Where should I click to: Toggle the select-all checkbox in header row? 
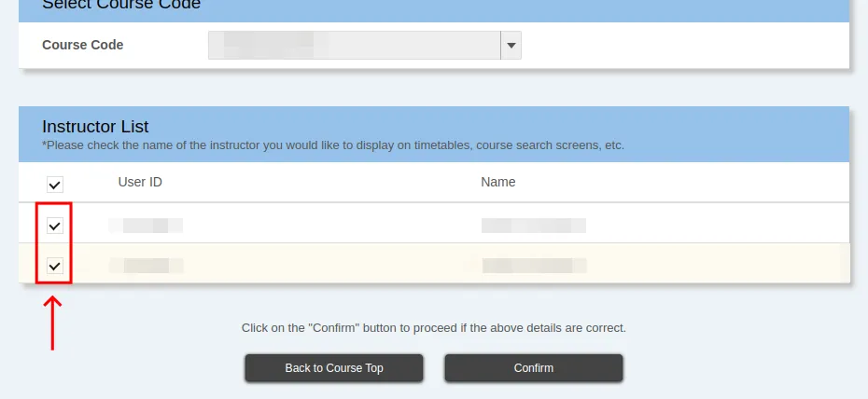[x=55, y=185]
